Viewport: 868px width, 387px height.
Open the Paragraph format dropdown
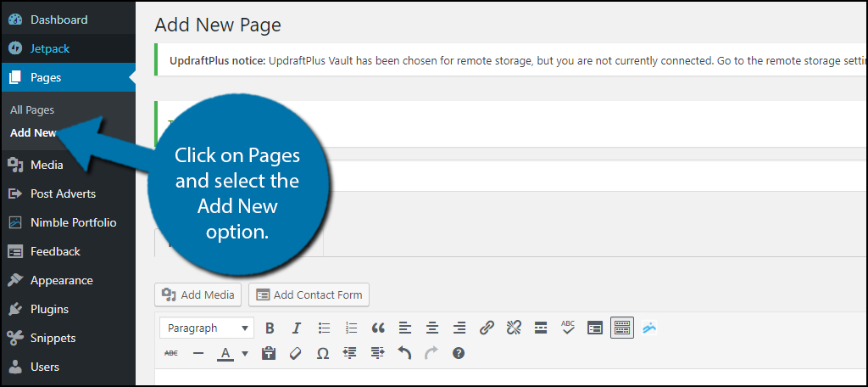pos(206,328)
